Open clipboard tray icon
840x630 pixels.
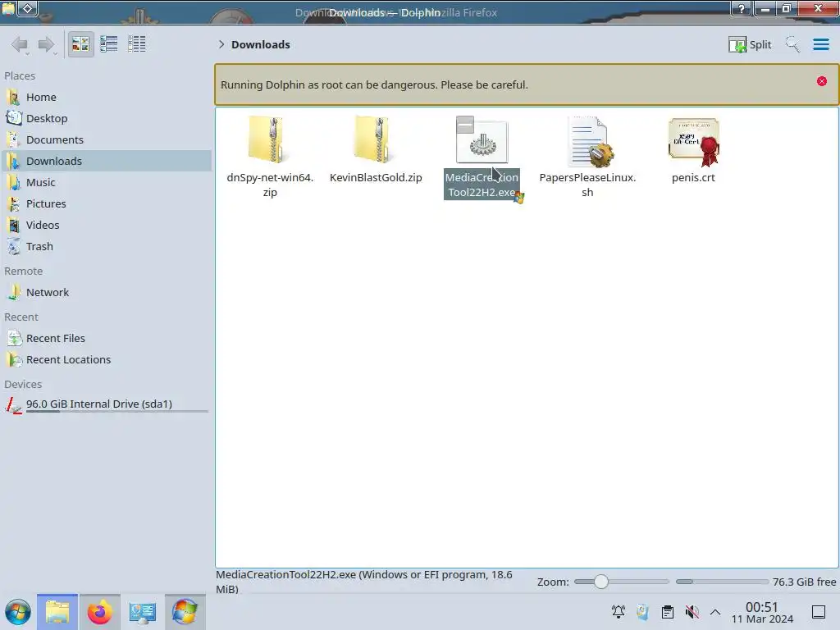[668, 612]
